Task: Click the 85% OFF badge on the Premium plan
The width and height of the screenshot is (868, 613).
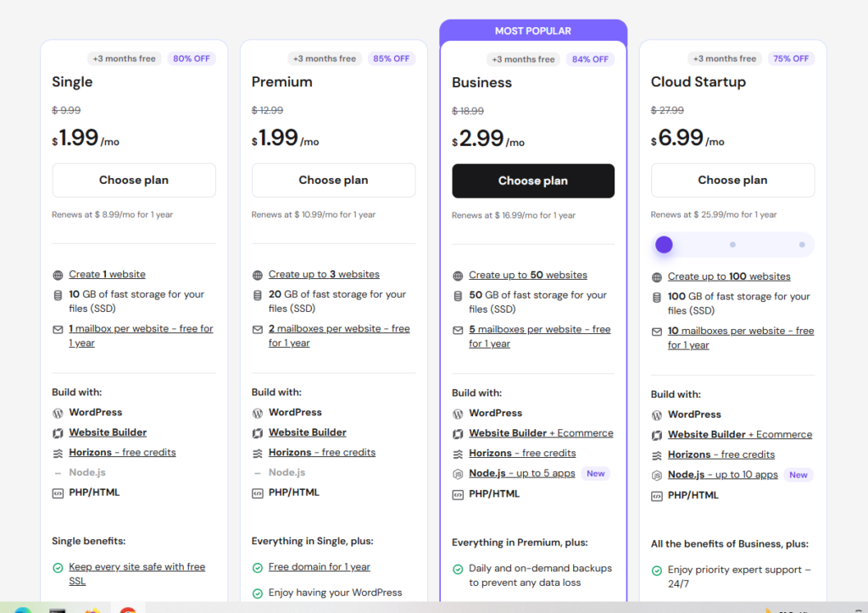Action: pos(391,59)
